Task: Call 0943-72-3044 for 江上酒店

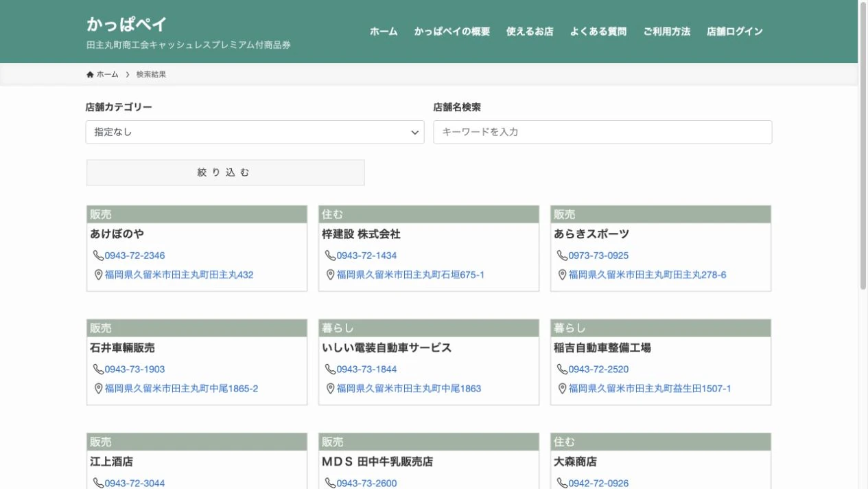Action: 134,483
